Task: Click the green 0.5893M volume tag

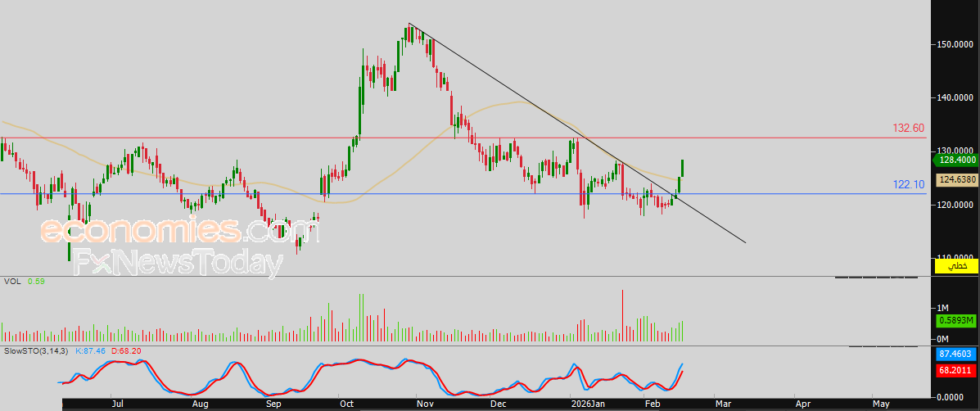Action: pos(955,321)
